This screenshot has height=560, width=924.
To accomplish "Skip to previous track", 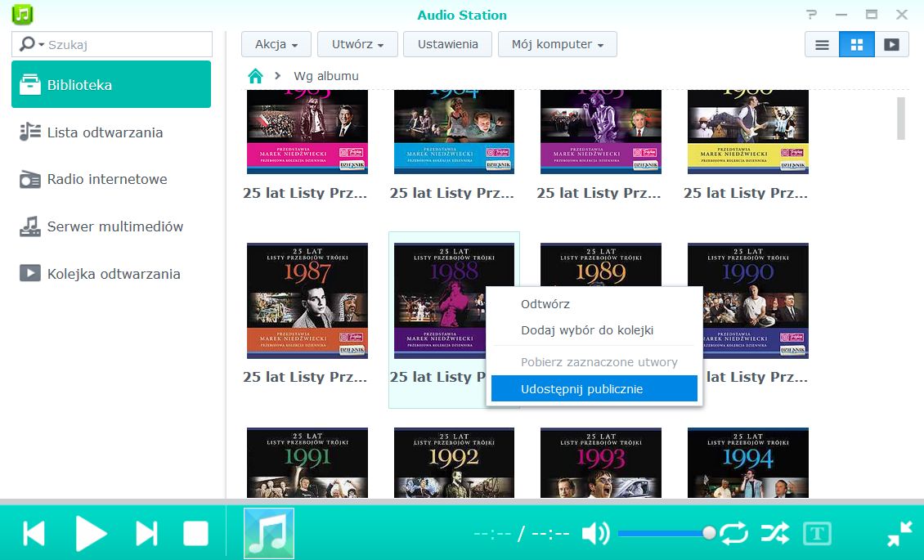I will tap(34, 534).
